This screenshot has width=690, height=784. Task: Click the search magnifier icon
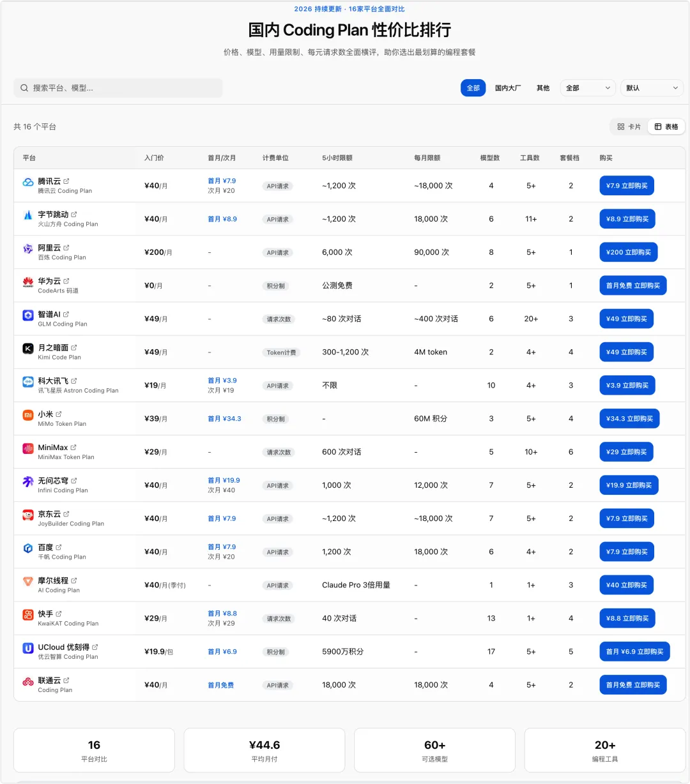[x=24, y=88]
